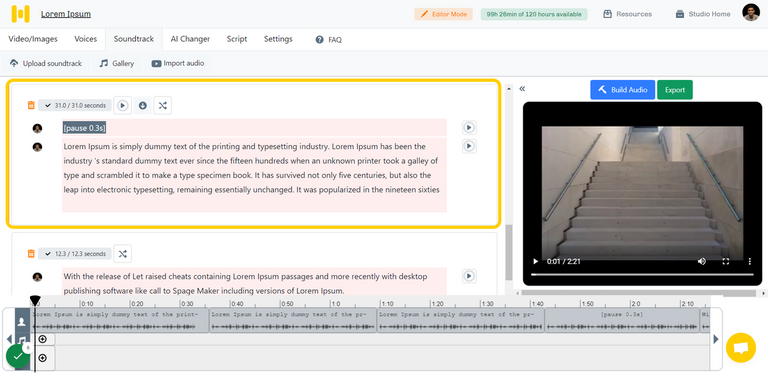Open the soundtrack Gallery
Image resolution: width=768 pixels, height=373 pixels.
click(x=117, y=64)
